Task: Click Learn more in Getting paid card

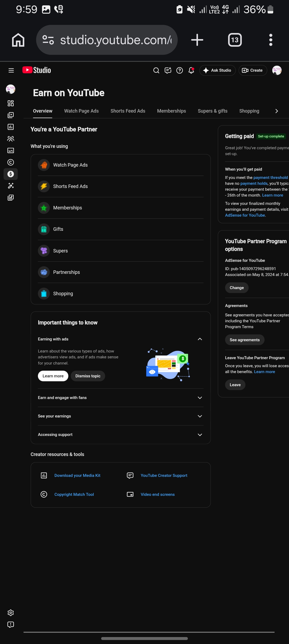Action: coord(272,195)
